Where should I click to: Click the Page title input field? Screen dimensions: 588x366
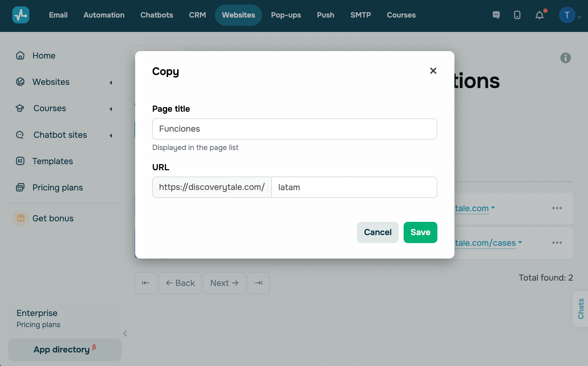point(295,129)
